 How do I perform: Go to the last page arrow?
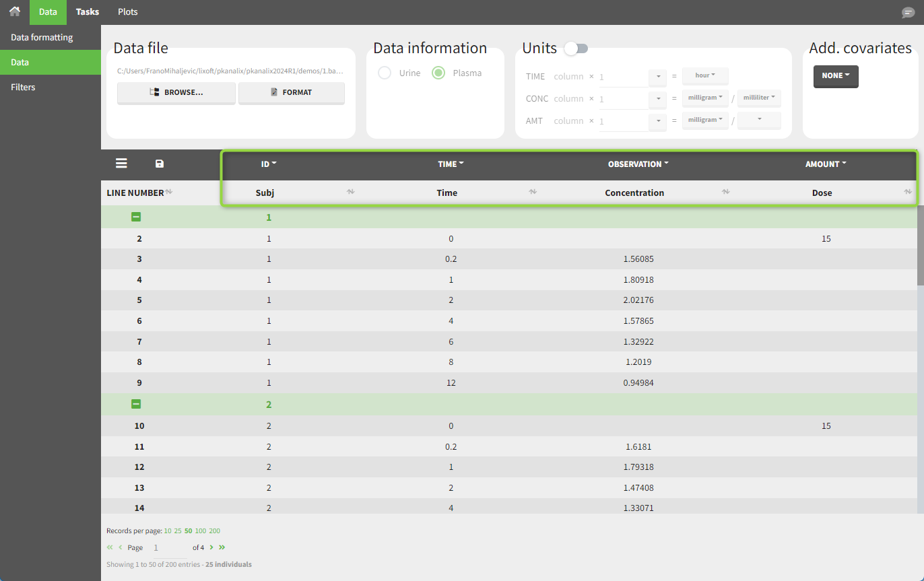coord(222,547)
